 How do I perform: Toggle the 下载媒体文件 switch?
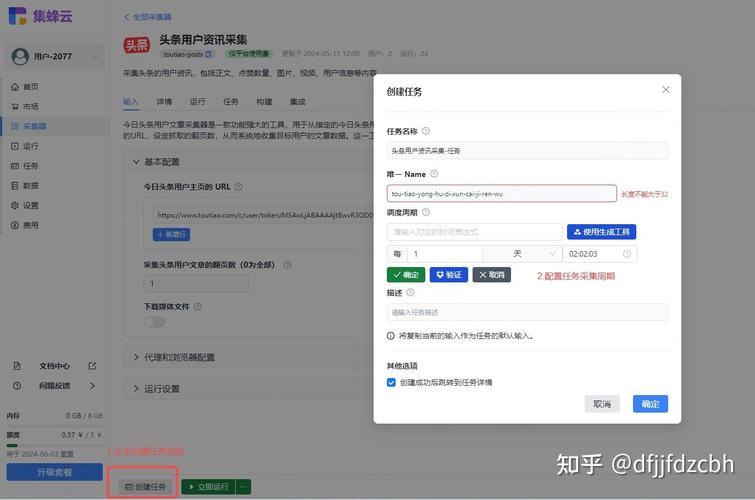(154, 322)
